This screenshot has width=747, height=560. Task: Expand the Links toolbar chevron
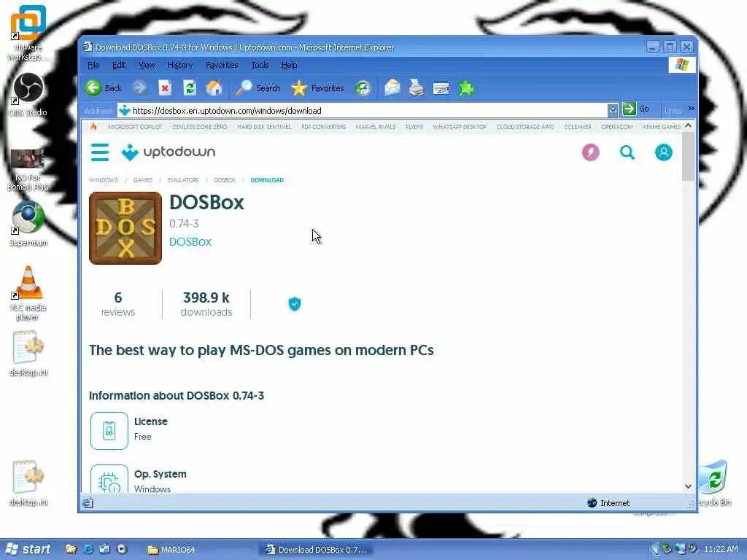(692, 109)
